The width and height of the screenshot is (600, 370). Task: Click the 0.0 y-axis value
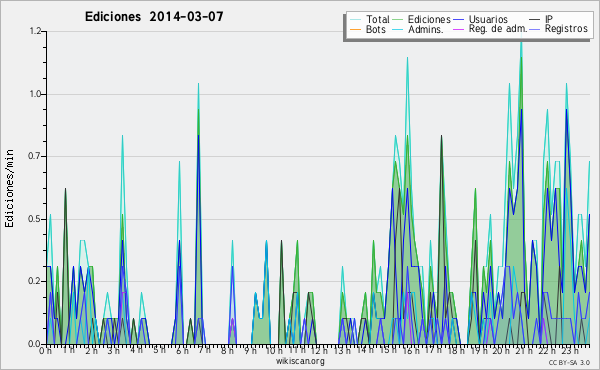[x=35, y=344]
